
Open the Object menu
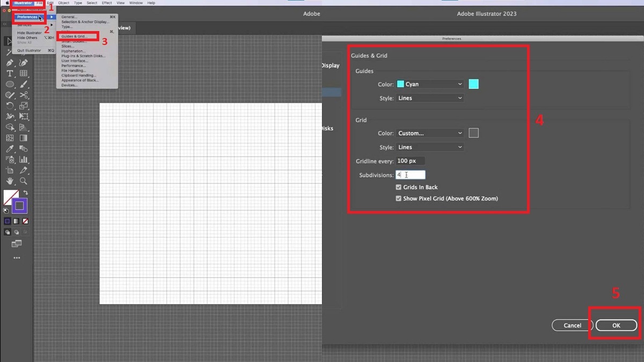(63, 3)
